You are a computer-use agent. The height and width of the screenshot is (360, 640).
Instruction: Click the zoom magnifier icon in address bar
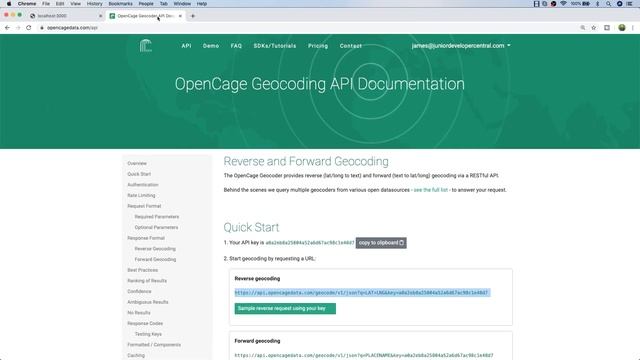tap(582, 28)
